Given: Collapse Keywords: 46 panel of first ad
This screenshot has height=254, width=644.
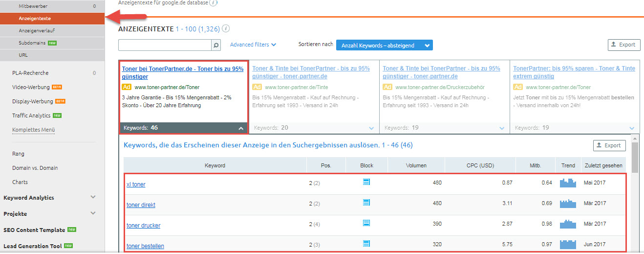Looking at the screenshot, I should 184,128.
